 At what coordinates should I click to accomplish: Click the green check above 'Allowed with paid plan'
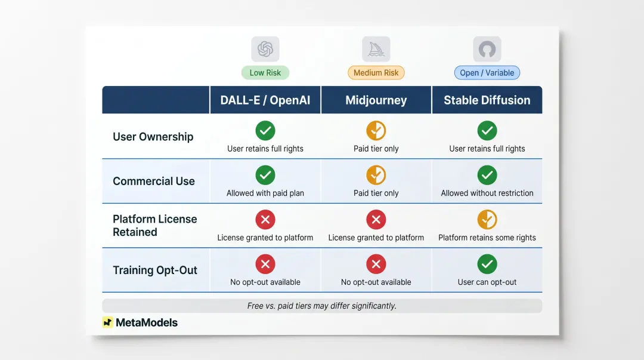265,175
